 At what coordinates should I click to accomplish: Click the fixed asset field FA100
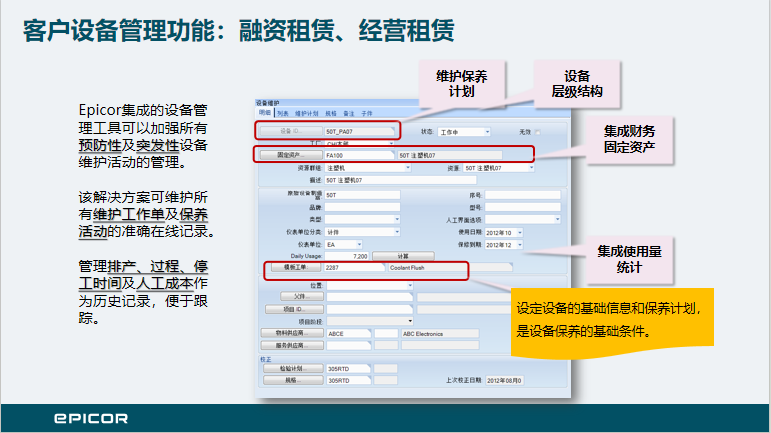[359, 155]
